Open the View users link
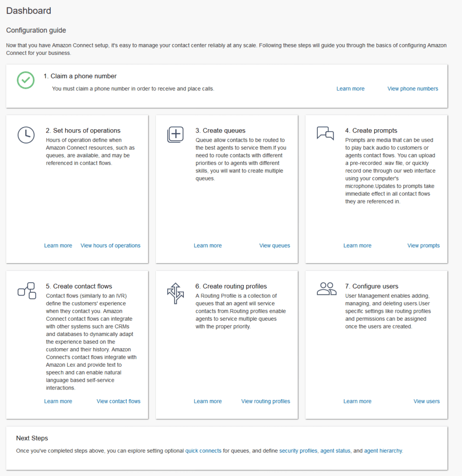 426,401
